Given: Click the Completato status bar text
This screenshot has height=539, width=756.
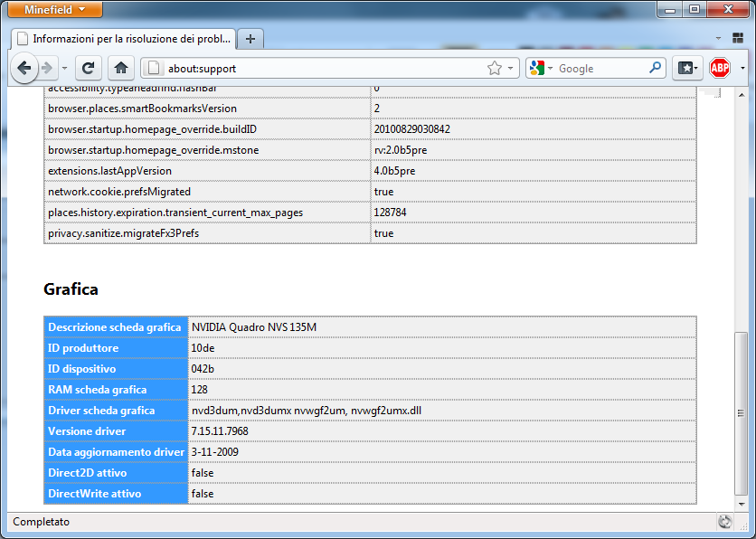Looking at the screenshot, I should 41,522.
